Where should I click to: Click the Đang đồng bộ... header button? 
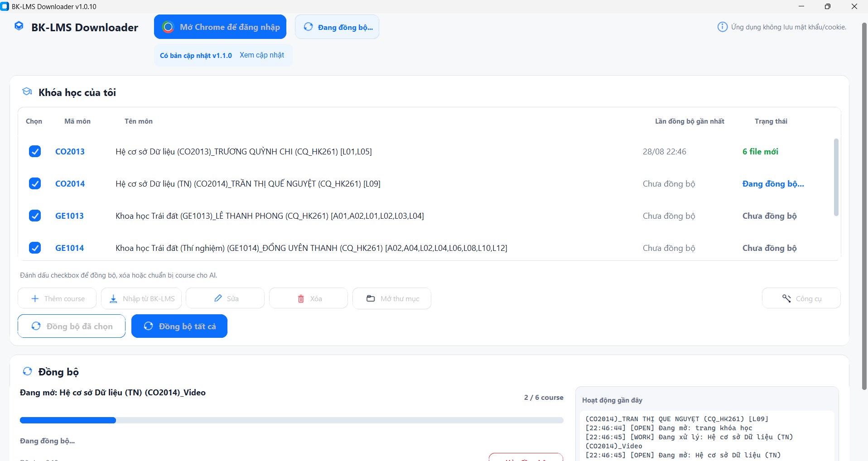[337, 27]
